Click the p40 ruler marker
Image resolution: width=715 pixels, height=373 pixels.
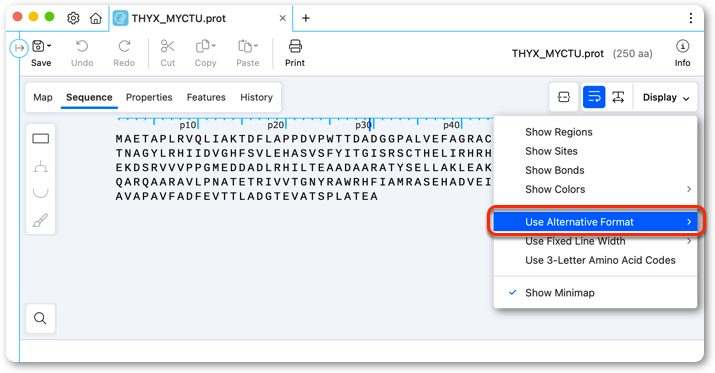pyautogui.click(x=451, y=125)
